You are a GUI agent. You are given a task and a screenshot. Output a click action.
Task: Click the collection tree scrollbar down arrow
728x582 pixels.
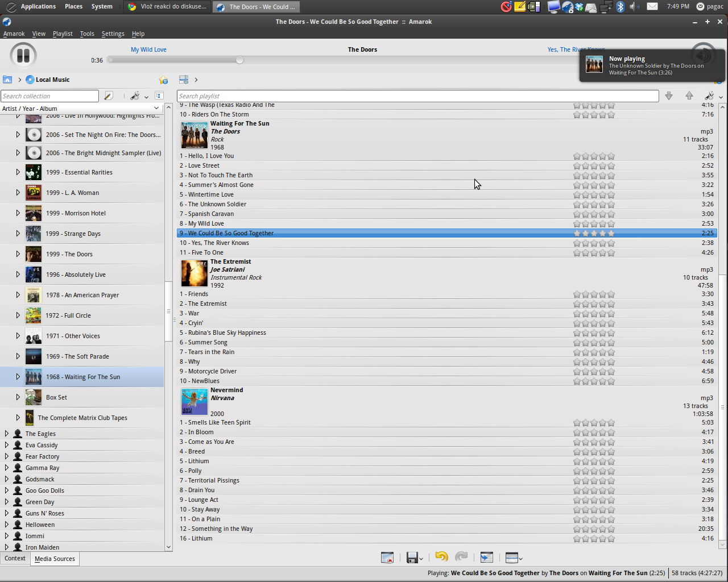click(168, 547)
